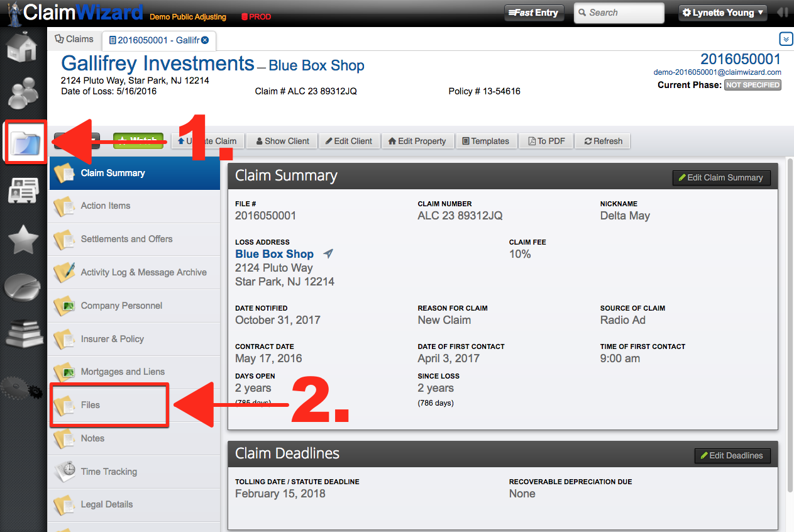Click the star favorites icon in sidebar
Screen dimensions: 794x532
23,240
